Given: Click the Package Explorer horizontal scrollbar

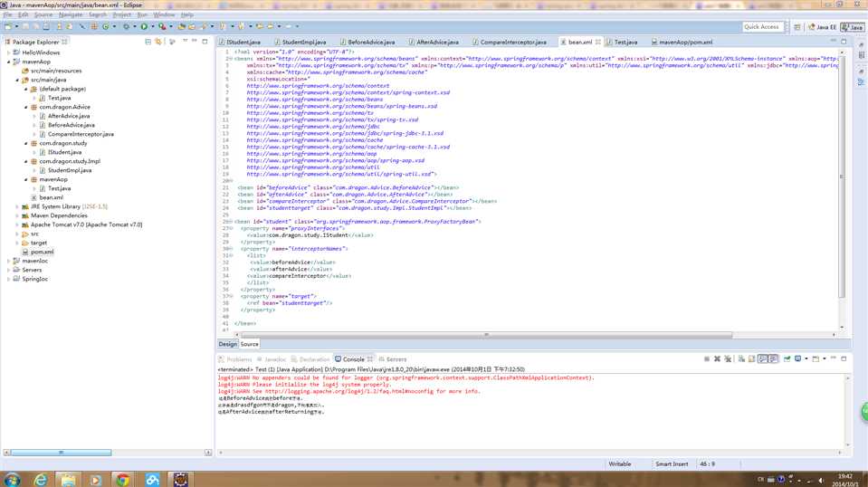Looking at the screenshot, I should coord(61,453).
